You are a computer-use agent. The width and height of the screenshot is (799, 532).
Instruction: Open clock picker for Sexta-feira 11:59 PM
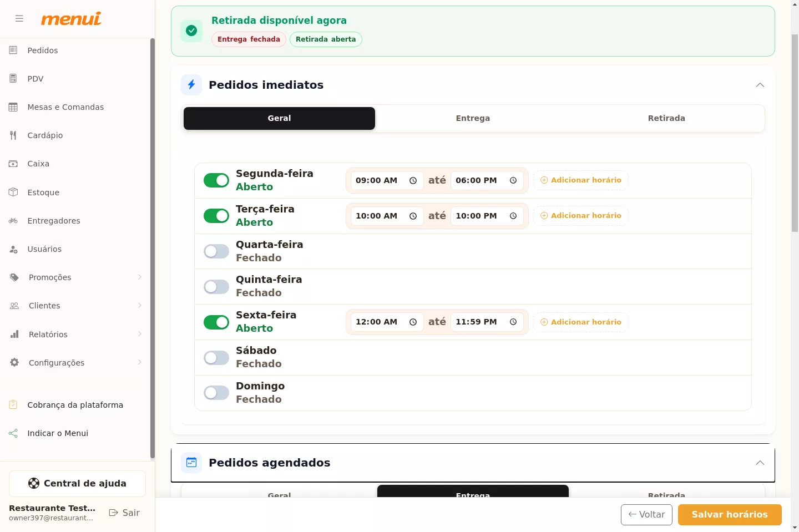point(513,322)
